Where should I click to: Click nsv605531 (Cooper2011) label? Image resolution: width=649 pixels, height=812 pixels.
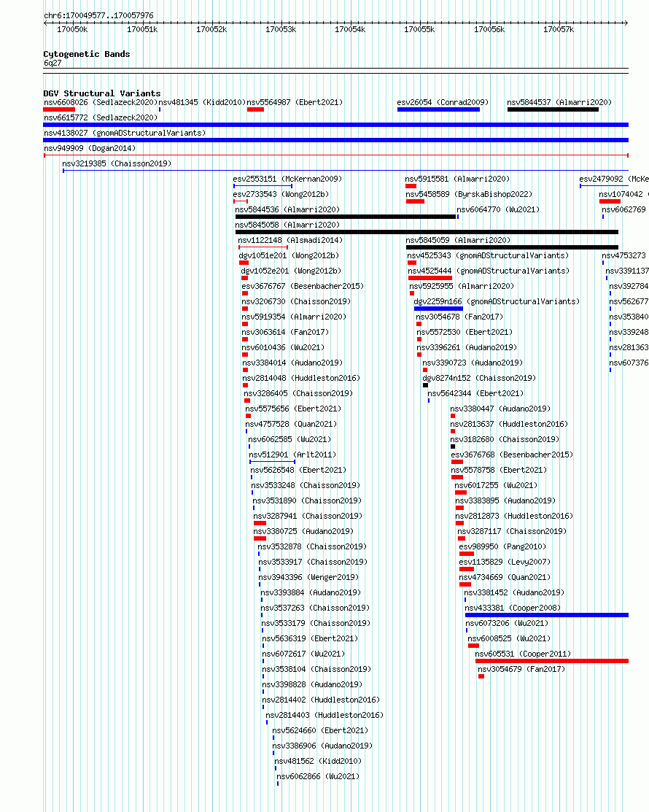pos(523,654)
